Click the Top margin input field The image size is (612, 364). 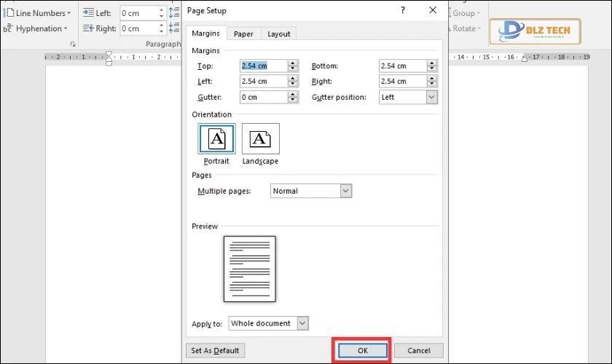click(263, 66)
